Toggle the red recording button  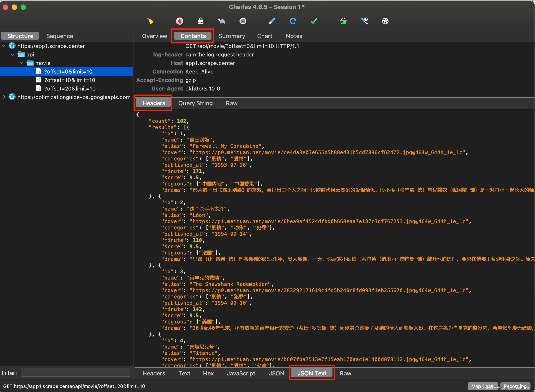(x=179, y=21)
